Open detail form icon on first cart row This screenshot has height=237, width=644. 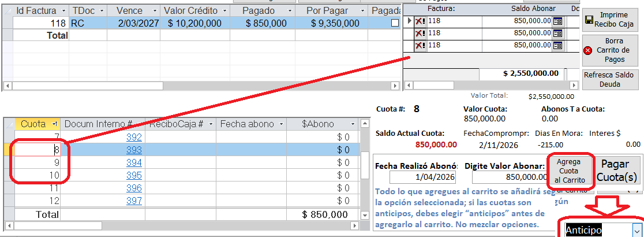pyautogui.click(x=558, y=21)
